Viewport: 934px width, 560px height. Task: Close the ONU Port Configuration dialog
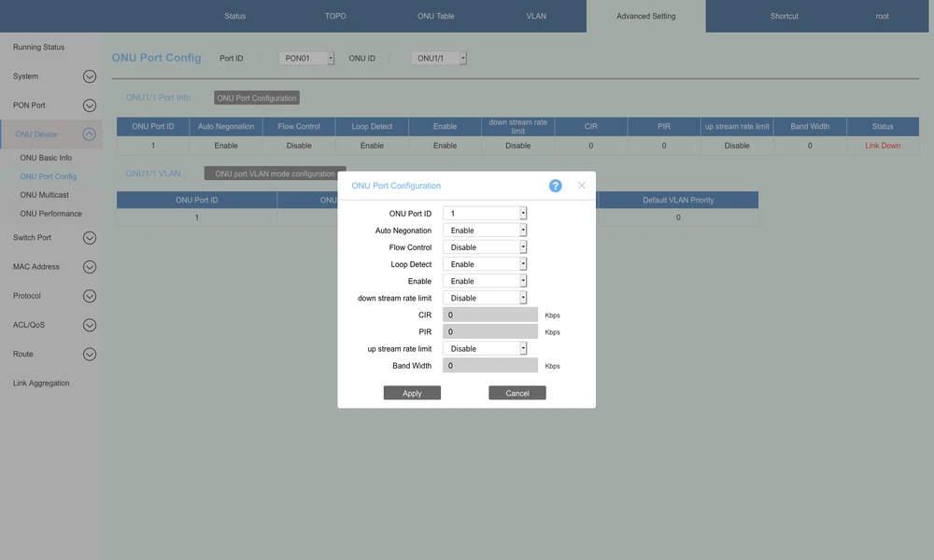tap(581, 186)
